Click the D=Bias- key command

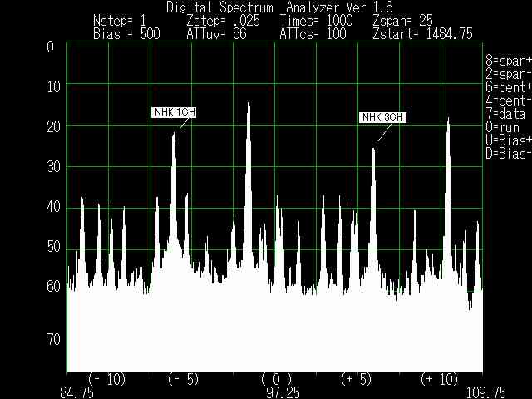[x=509, y=154]
